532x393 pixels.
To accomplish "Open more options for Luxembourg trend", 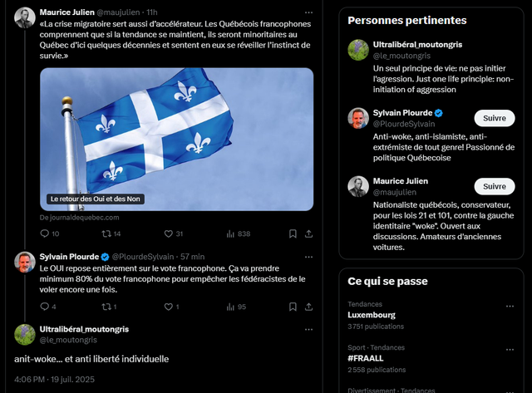I will [x=510, y=304].
